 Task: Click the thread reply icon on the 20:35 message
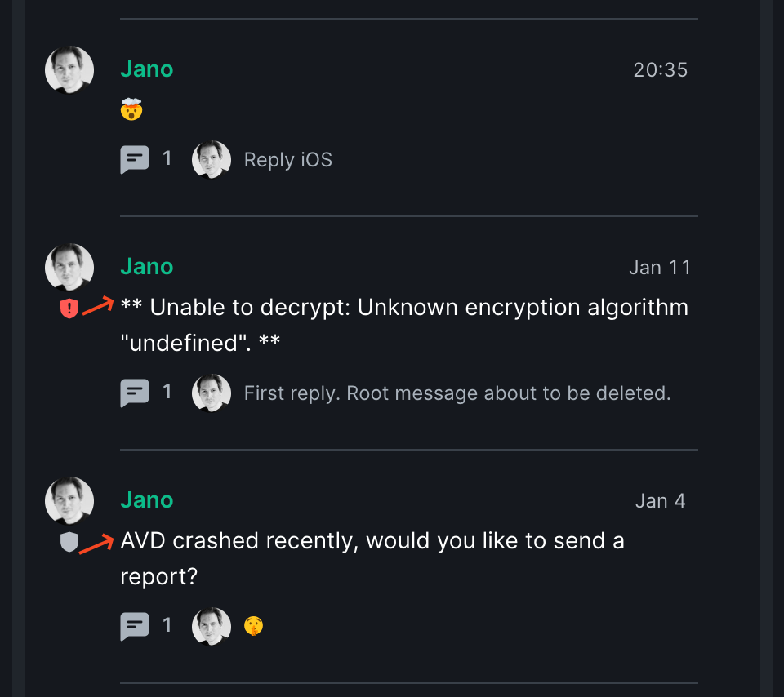tap(135, 159)
